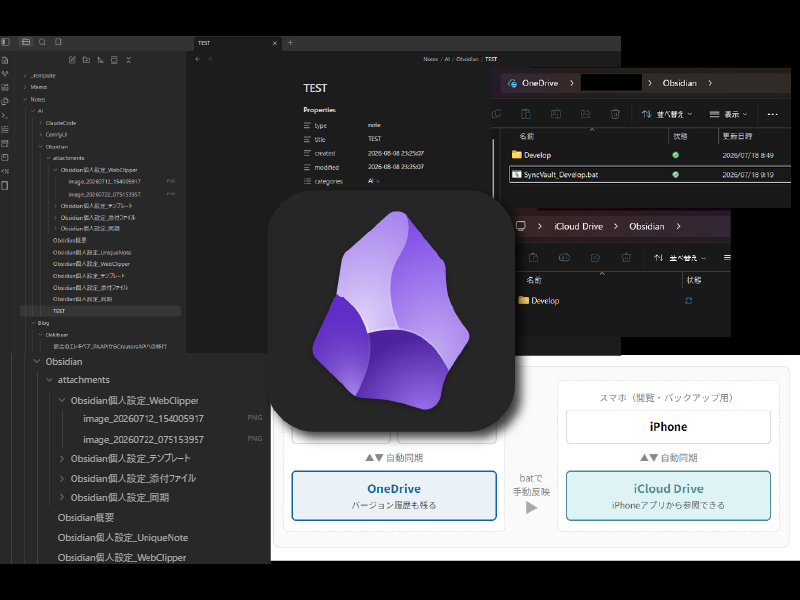Remove the AI category tag via its x
This screenshot has width=800, height=600.
coord(378,181)
